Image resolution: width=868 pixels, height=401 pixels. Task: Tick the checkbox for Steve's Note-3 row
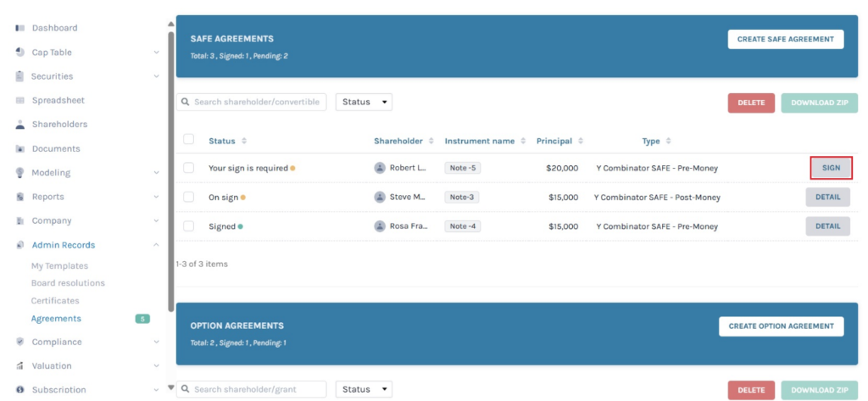coord(189,198)
